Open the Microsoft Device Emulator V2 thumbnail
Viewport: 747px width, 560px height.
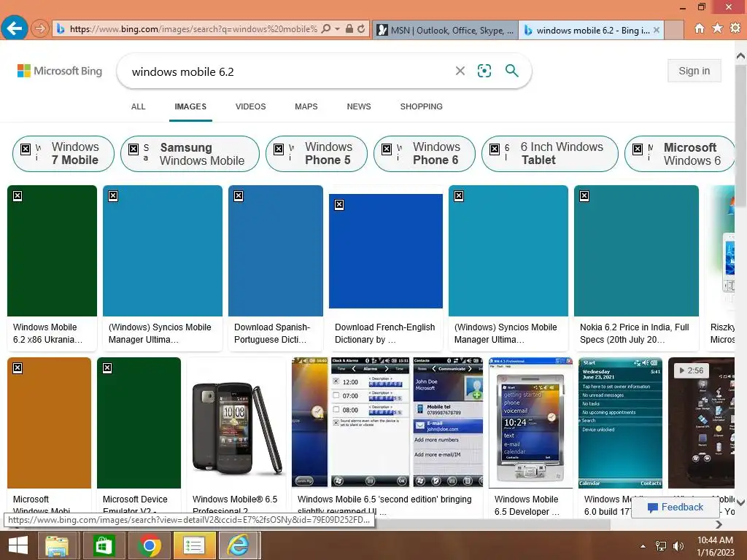click(x=139, y=423)
